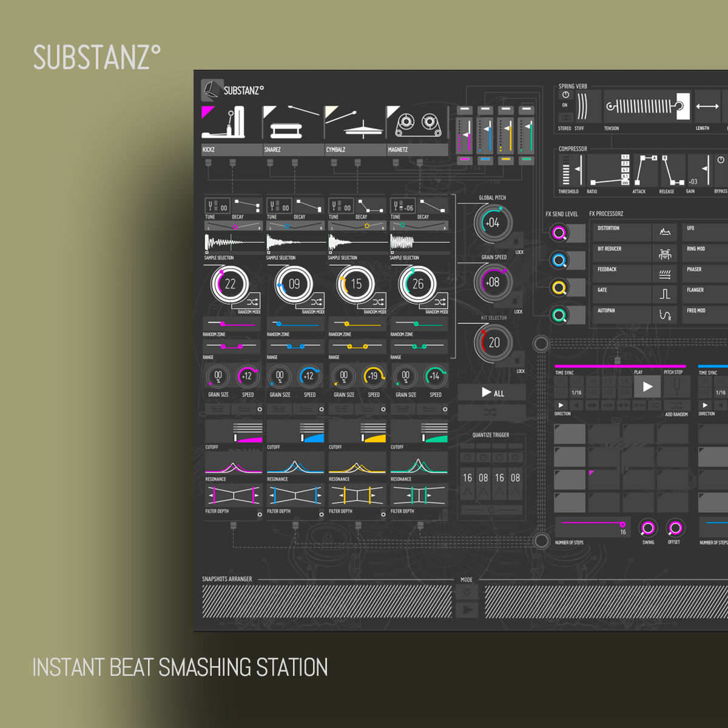Toggle Magnetz random mode shuffle icon
The width and height of the screenshot is (728, 728).
[440, 302]
